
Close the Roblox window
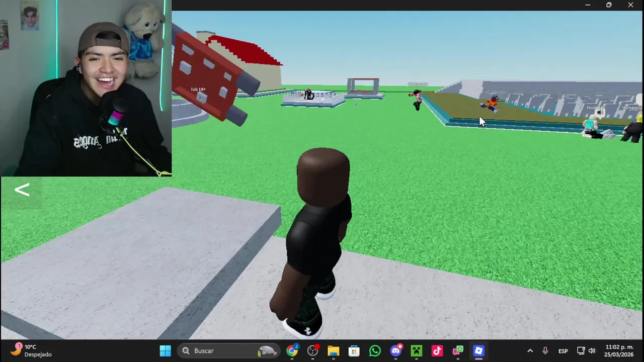[631, 5]
